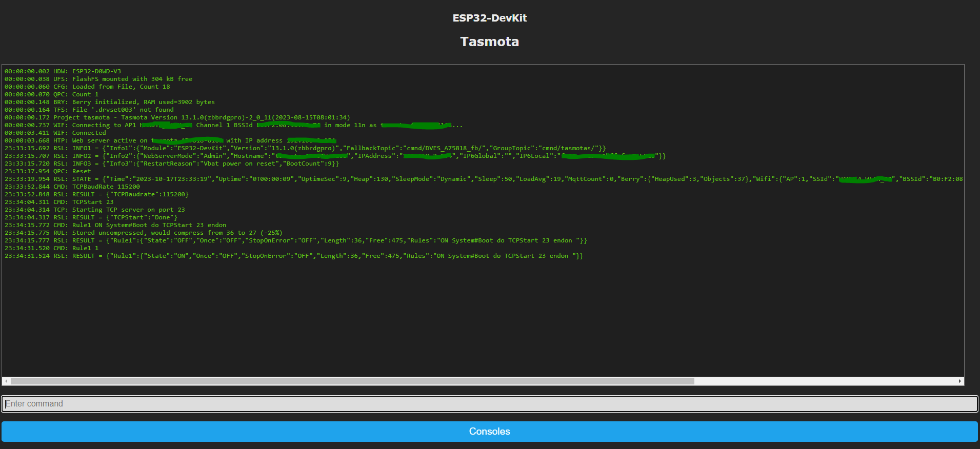
Task: Click the Tasmota heading
Action: pyautogui.click(x=490, y=42)
